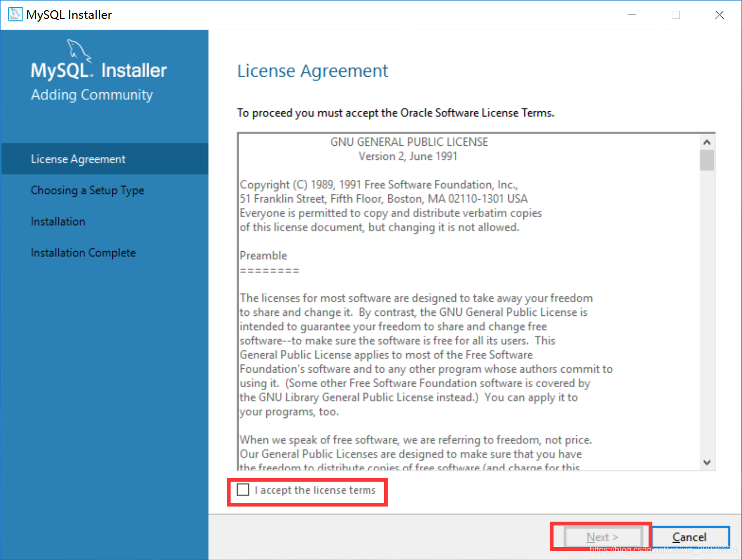Click the Preamble heading in license text
742x560 pixels.
[264, 255]
